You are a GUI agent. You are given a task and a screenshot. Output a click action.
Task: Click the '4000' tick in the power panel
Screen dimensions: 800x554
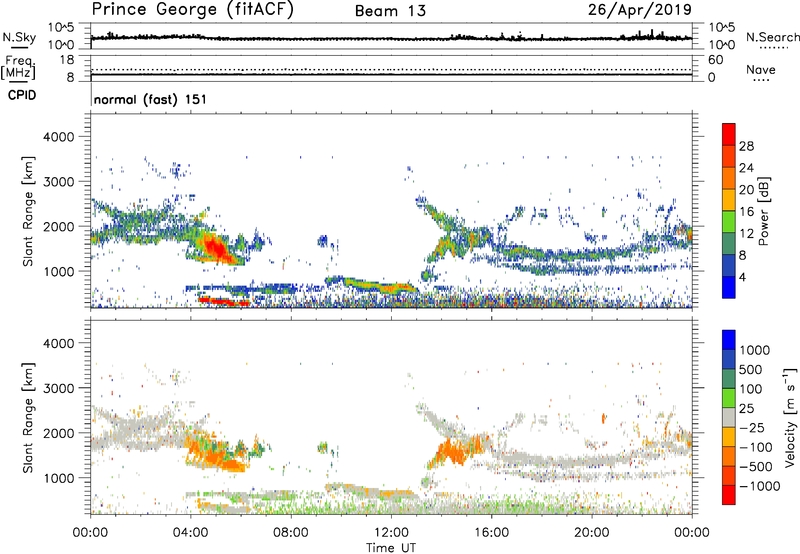tap(58, 137)
